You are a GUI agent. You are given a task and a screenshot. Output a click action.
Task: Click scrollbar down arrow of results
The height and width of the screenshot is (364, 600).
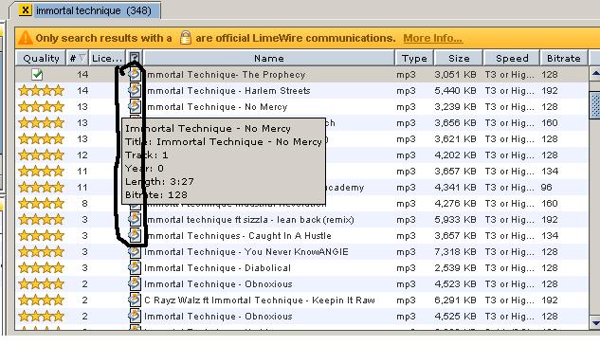click(595, 322)
